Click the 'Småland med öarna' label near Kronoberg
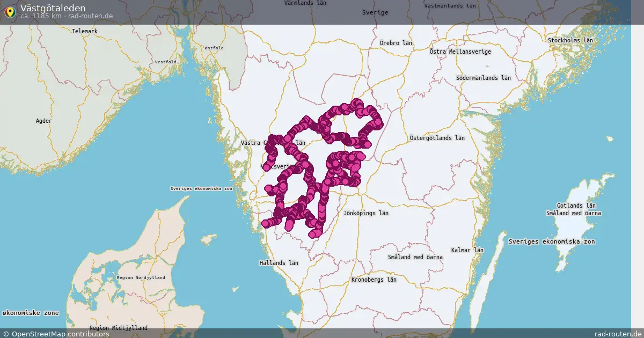 [x=415, y=257]
